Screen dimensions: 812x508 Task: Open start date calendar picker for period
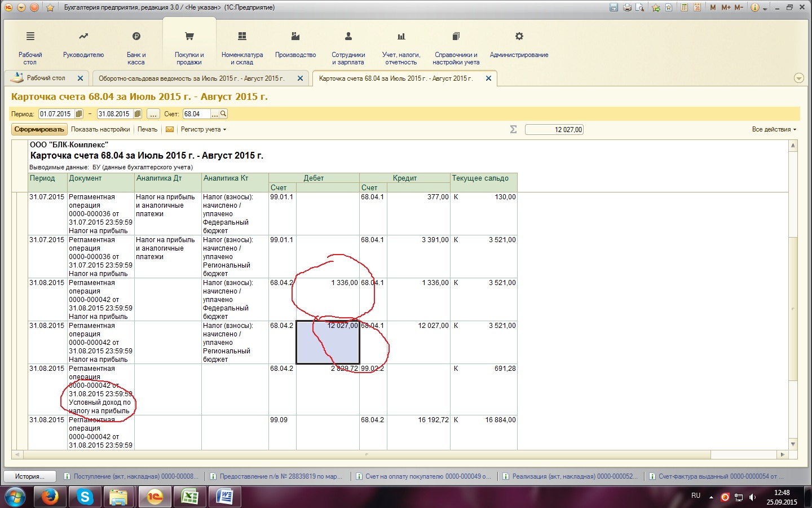(79, 114)
